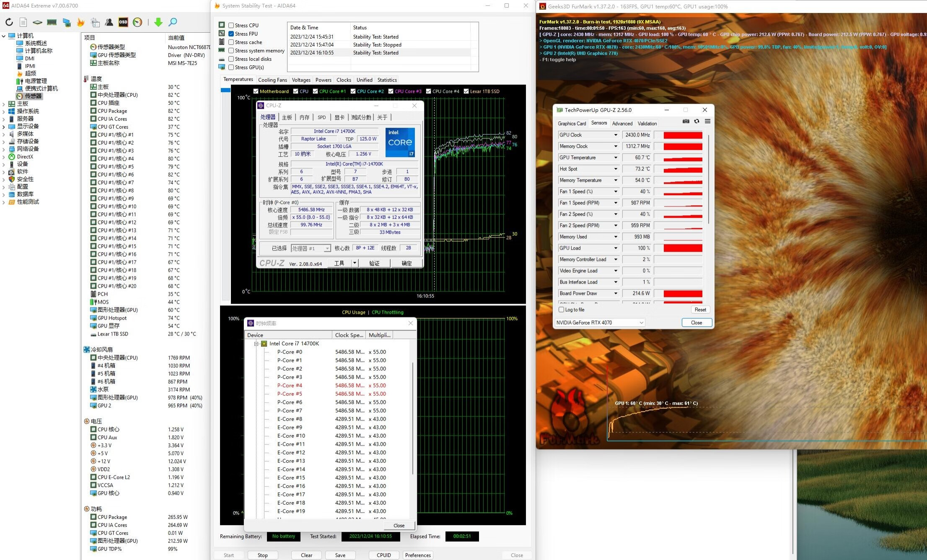The image size is (927, 560).
Task: Uncheck the Stress FPU checkbox
Action: click(231, 34)
